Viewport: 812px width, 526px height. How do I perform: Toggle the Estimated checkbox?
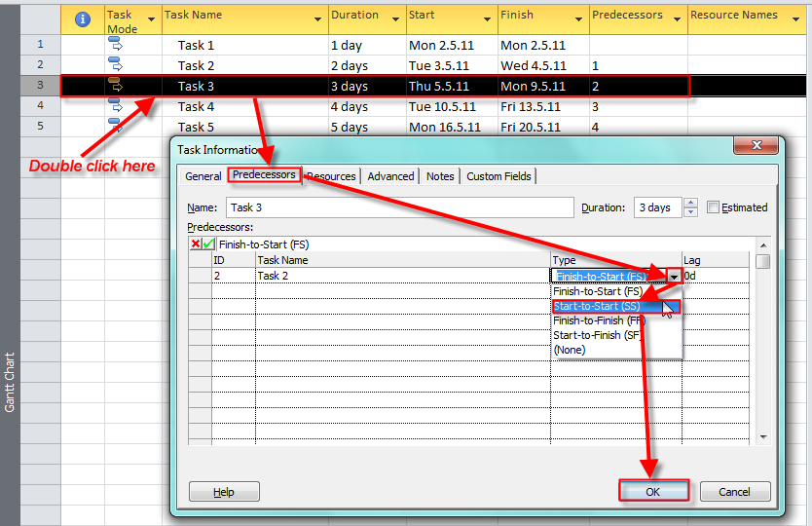pos(714,207)
